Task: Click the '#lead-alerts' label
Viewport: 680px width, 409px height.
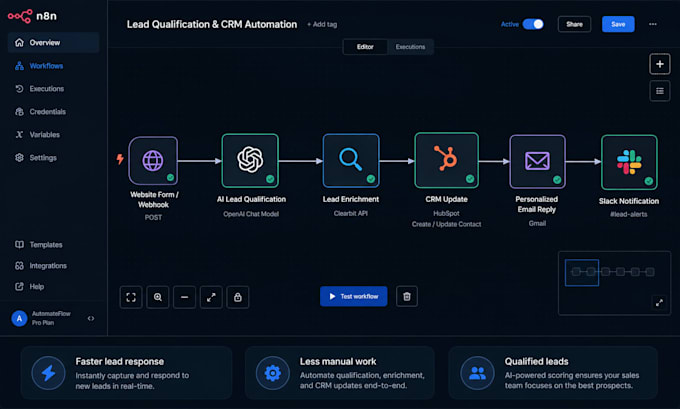Action: click(628, 214)
